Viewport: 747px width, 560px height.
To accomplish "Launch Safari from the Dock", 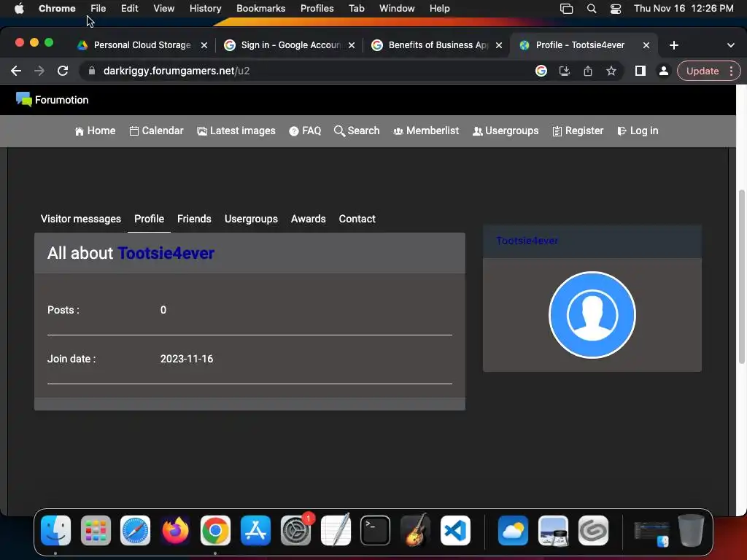I will pyautogui.click(x=135, y=530).
